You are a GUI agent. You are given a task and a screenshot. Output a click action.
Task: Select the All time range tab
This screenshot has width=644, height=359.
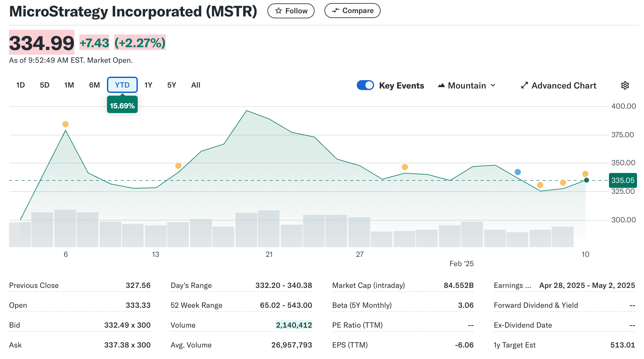pos(195,85)
